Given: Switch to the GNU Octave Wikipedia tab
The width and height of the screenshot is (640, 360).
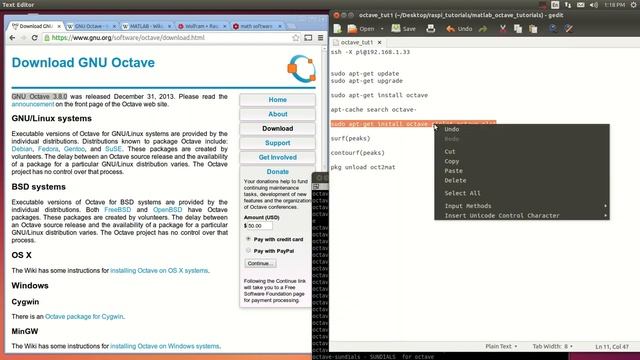Looking at the screenshot, I should (x=91, y=26).
